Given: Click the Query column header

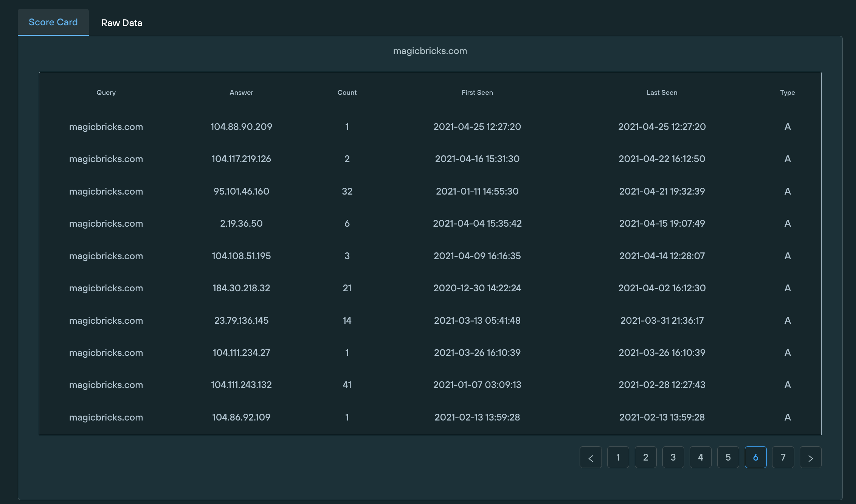Looking at the screenshot, I should coord(106,93).
